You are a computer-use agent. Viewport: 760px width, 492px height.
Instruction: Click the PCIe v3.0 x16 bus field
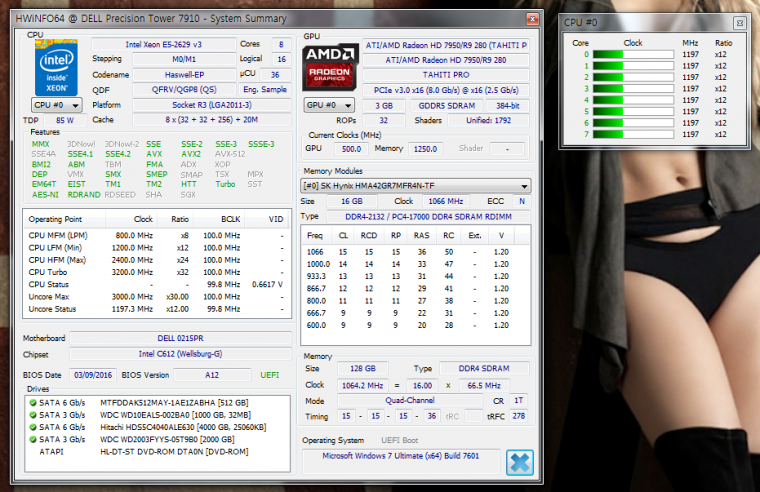click(x=446, y=90)
